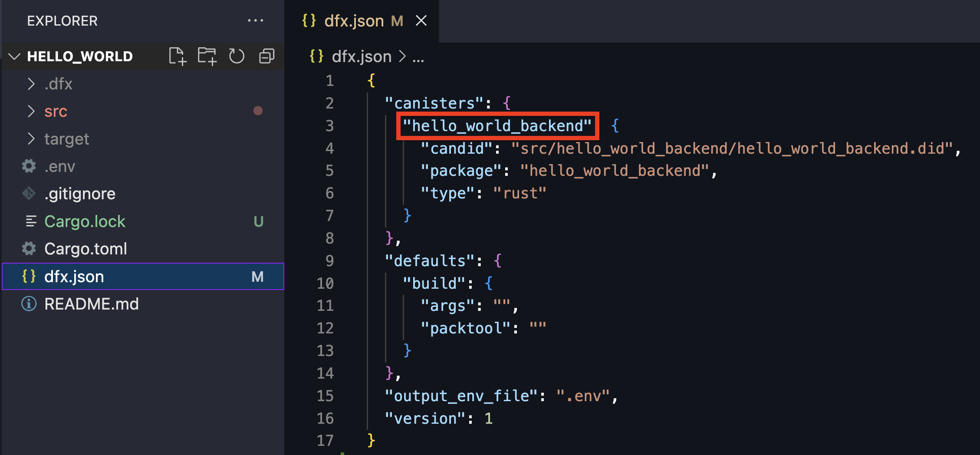Create a new folder in the explorer
This screenshot has width=980, height=455.
point(207,56)
